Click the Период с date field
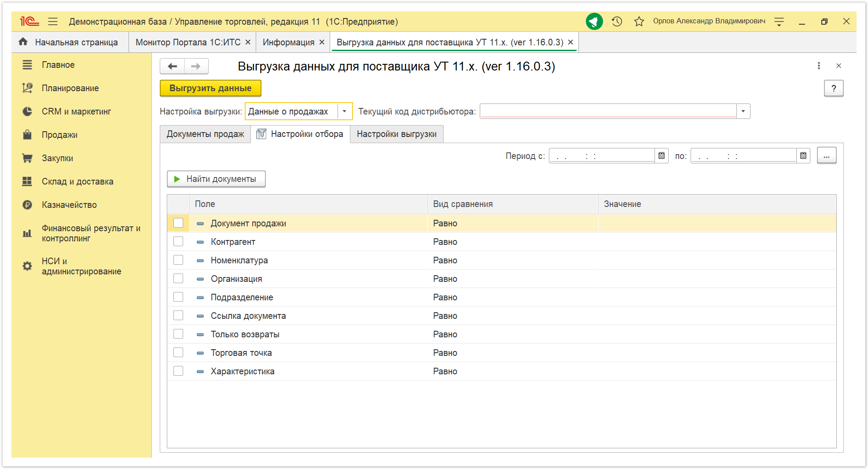 [602, 155]
